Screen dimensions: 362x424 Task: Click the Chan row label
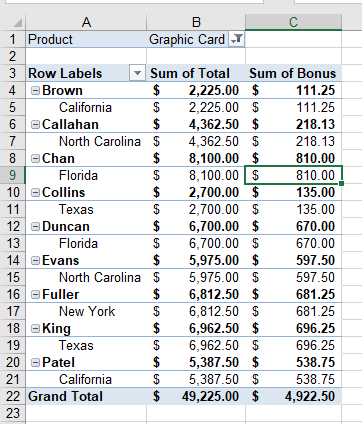(x=58, y=159)
